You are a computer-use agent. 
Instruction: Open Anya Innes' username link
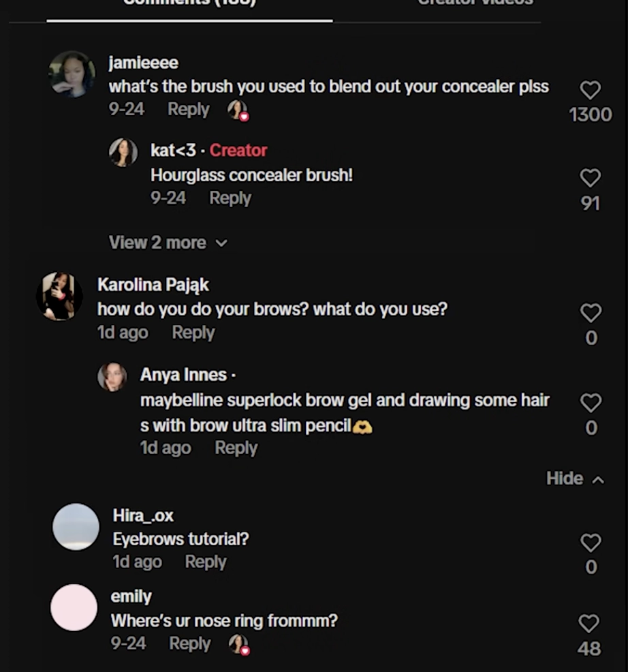183,375
